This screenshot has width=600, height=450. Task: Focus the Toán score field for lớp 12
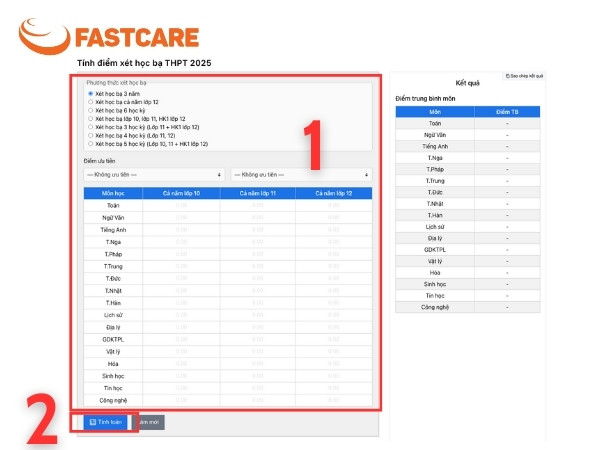tap(334, 205)
